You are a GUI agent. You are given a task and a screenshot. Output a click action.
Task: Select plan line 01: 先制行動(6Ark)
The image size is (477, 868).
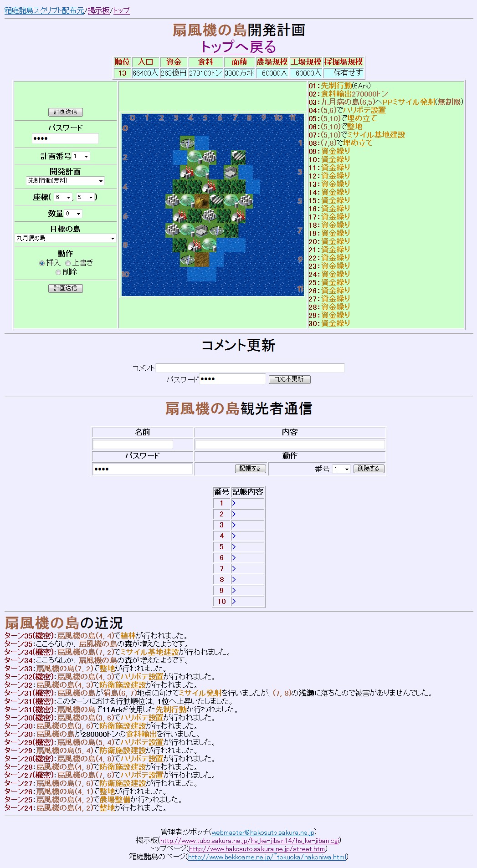coord(339,86)
